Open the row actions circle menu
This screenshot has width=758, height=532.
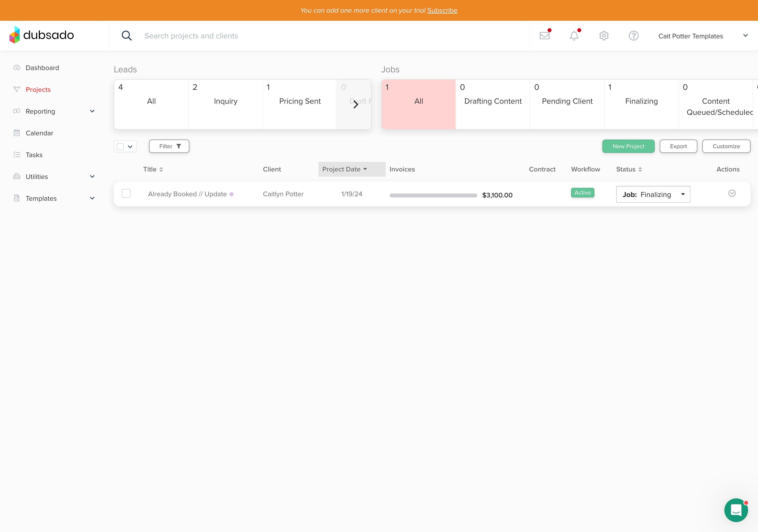point(732,193)
